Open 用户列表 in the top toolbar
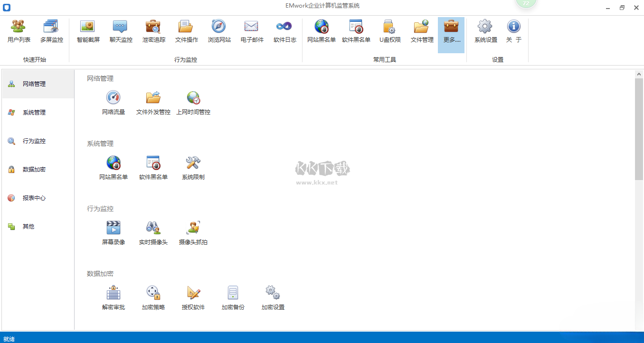 19,32
